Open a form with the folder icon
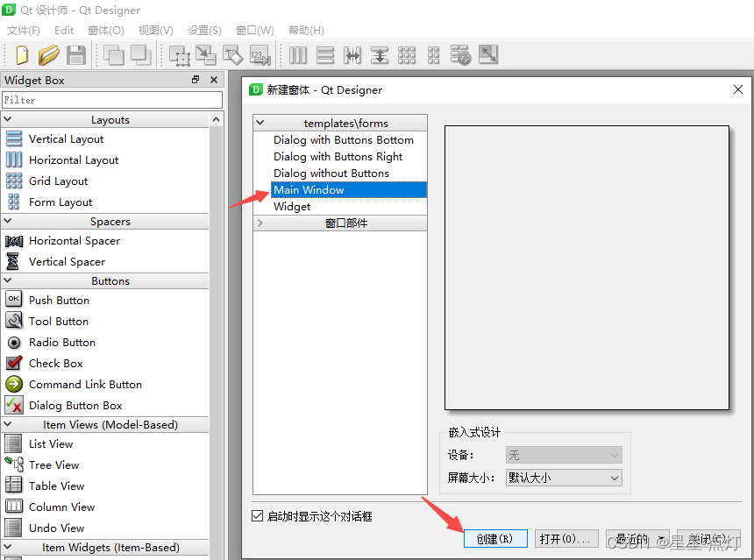Screen dimensions: 754x560 pyautogui.click(x=48, y=55)
